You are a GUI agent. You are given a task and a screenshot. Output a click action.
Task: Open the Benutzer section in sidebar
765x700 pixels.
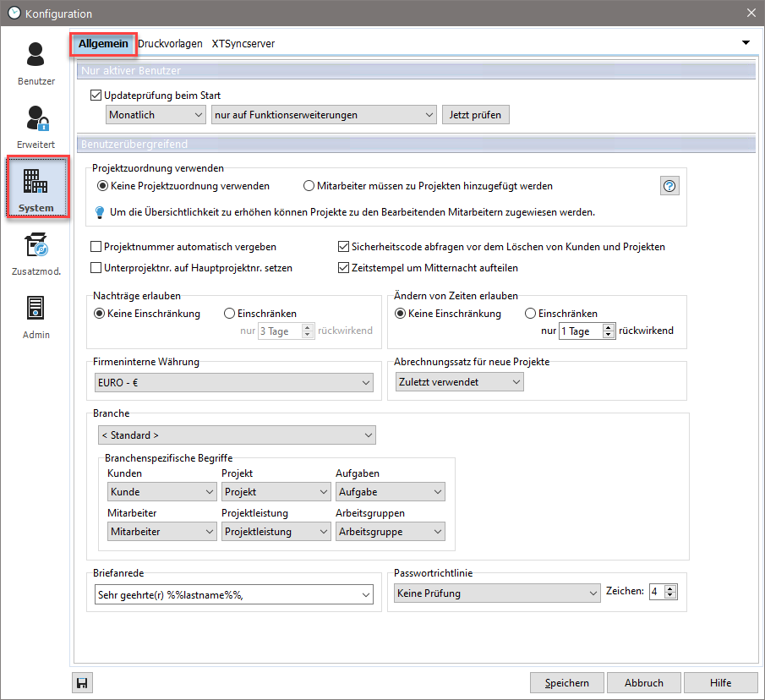[36, 63]
